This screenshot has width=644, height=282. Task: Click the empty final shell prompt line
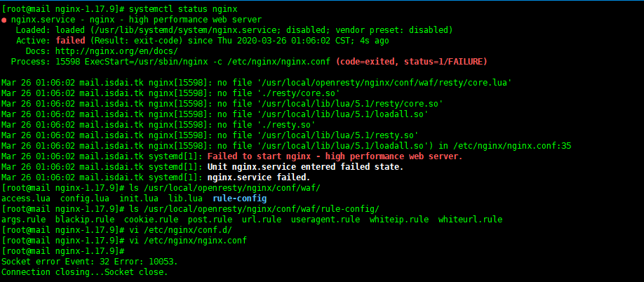coord(63,250)
